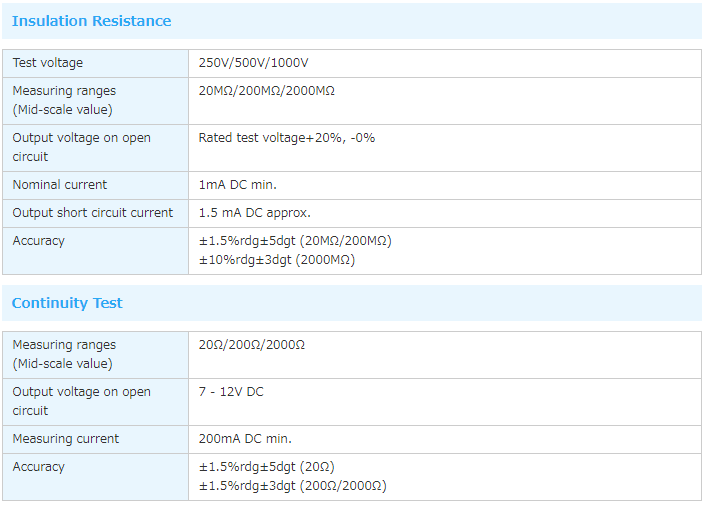
Task: Click the Insulation Resistance section heading
Action: tap(91, 21)
